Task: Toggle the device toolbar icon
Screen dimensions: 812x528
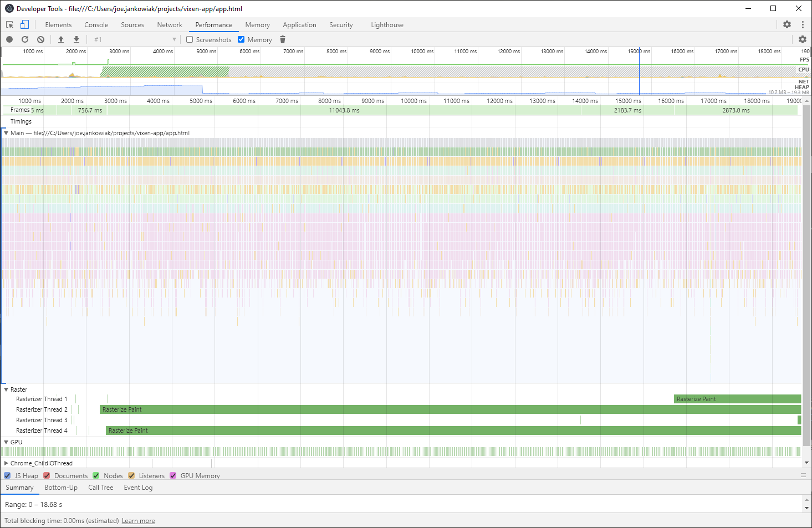Action: (24, 25)
